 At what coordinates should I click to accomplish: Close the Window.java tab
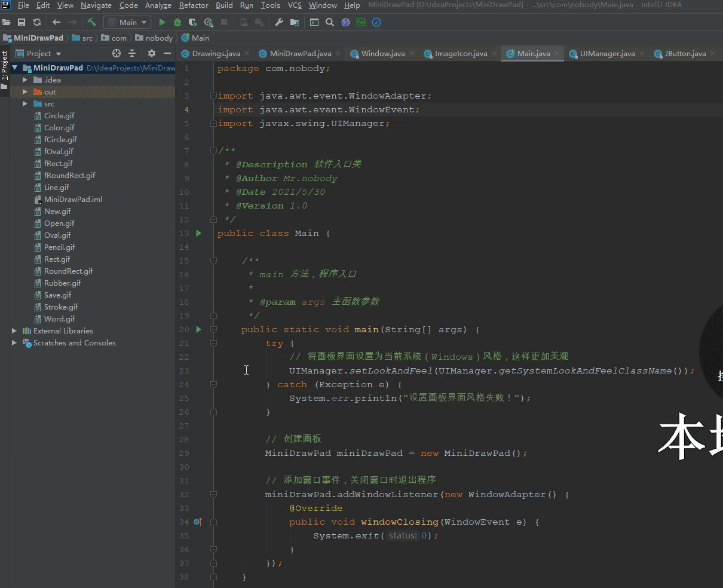coord(412,53)
